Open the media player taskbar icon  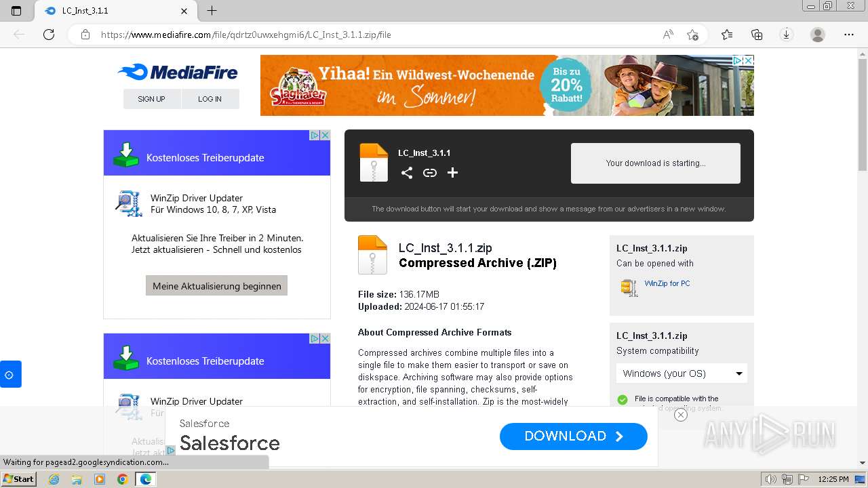(100, 479)
